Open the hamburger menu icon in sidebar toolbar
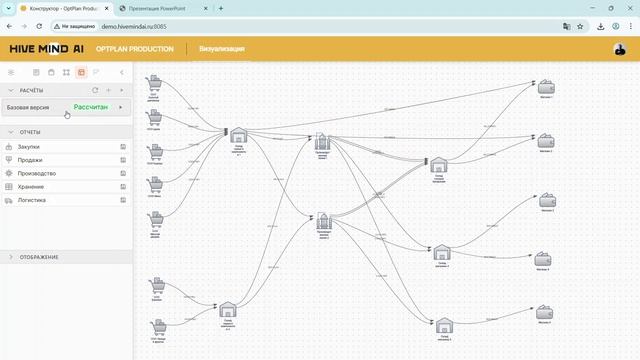The width and height of the screenshot is (640, 360). 11,72
